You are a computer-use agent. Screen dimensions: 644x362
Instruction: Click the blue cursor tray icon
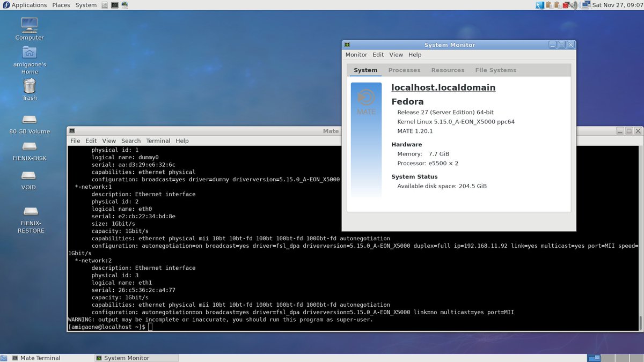[x=540, y=5]
